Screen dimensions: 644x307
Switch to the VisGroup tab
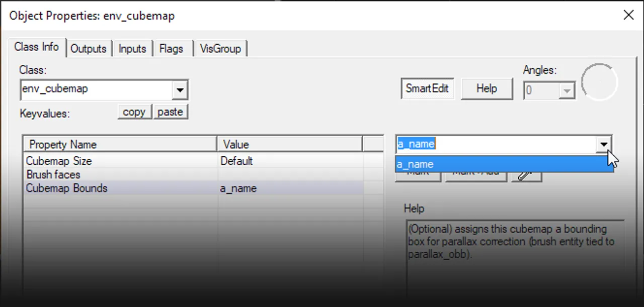220,49
